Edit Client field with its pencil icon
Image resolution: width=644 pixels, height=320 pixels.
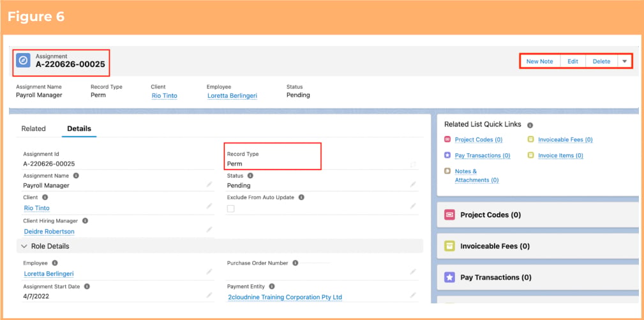click(209, 206)
